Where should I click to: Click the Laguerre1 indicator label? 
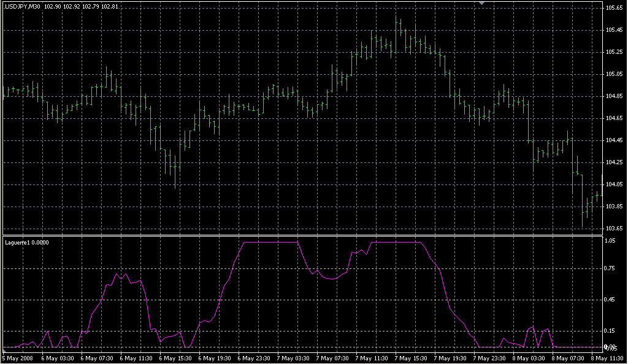(x=26, y=242)
